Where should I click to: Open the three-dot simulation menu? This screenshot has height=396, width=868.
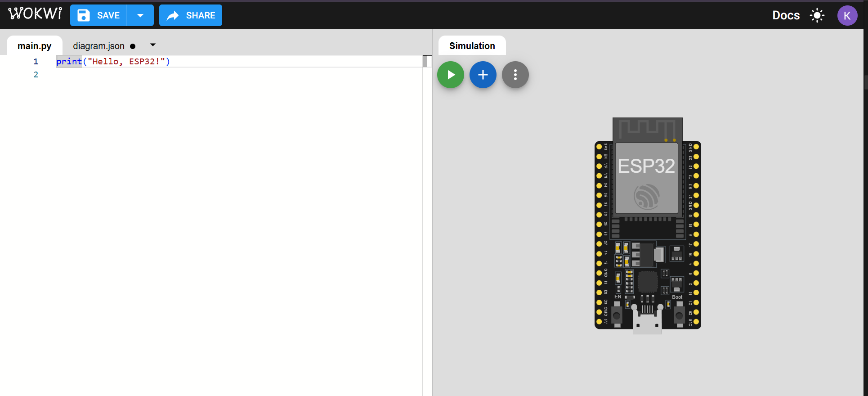click(x=515, y=75)
